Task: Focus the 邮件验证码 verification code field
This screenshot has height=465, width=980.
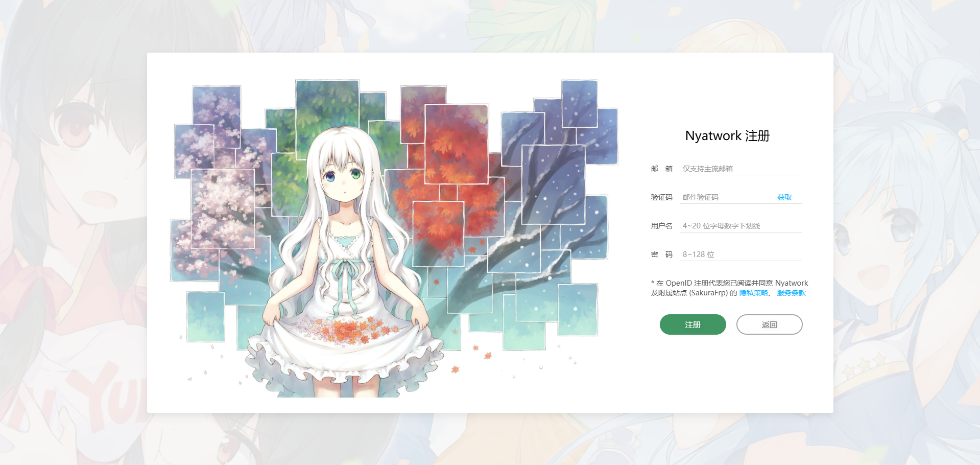Action: pyautogui.click(x=727, y=197)
